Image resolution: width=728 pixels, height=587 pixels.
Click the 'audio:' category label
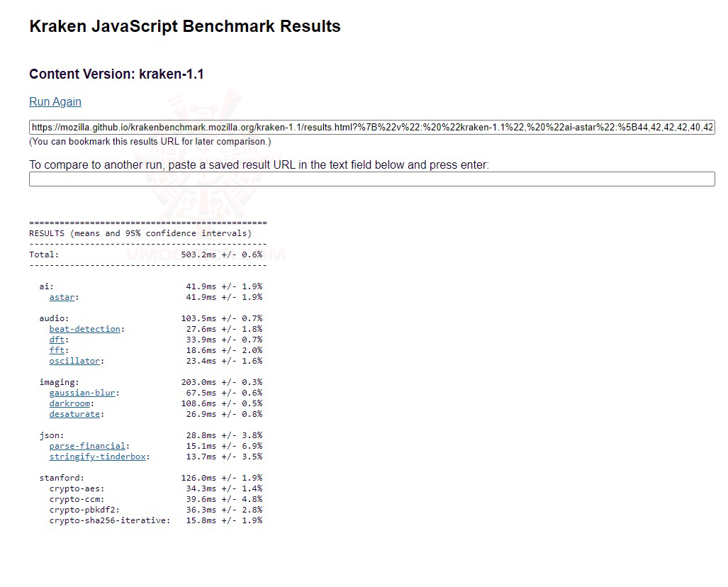(x=54, y=318)
